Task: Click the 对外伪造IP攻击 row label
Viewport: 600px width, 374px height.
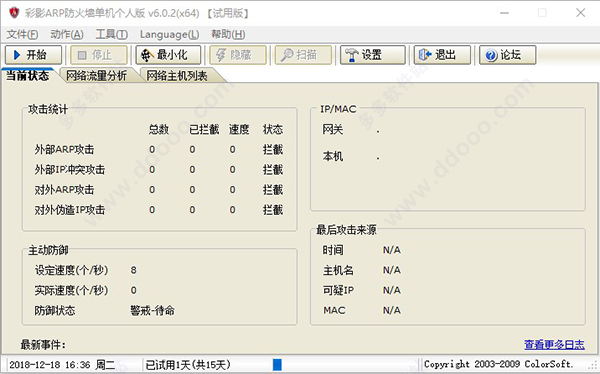Action: pyautogui.click(x=70, y=210)
